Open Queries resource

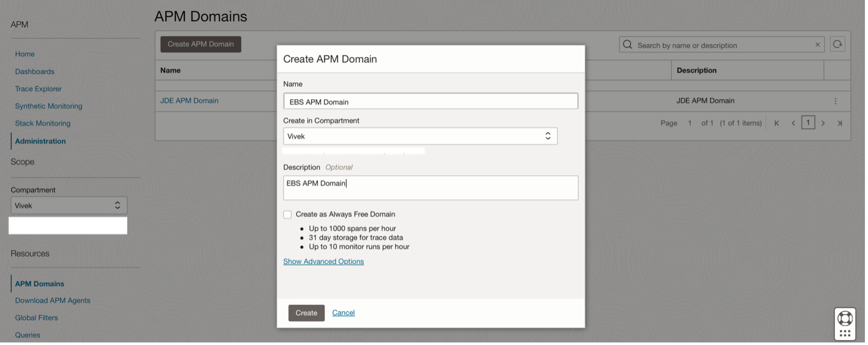pos(28,336)
